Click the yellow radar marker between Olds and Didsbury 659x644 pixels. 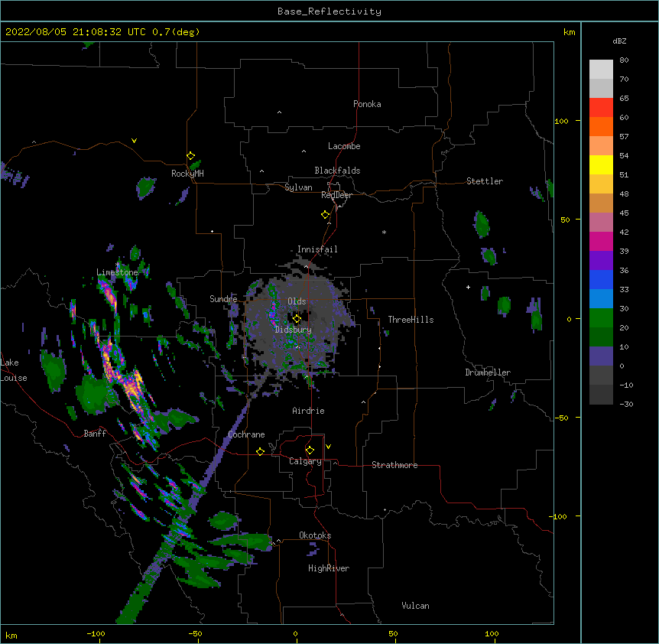(x=297, y=319)
